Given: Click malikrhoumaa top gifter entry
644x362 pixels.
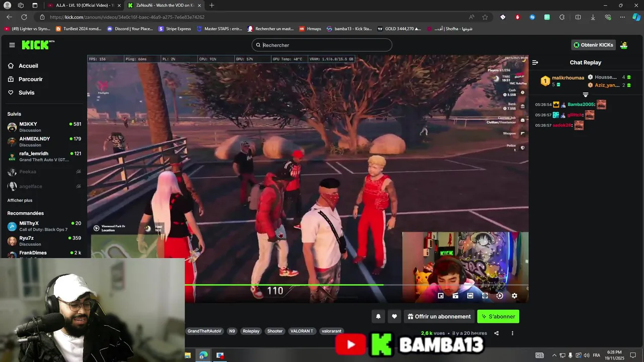Looking at the screenshot, I should (562, 81).
